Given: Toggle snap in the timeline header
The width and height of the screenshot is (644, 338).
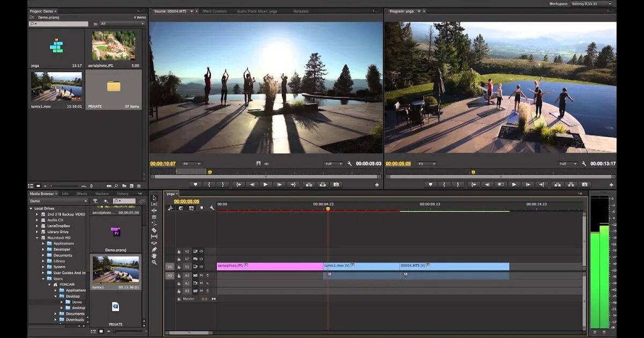Looking at the screenshot, I should coord(181,208).
